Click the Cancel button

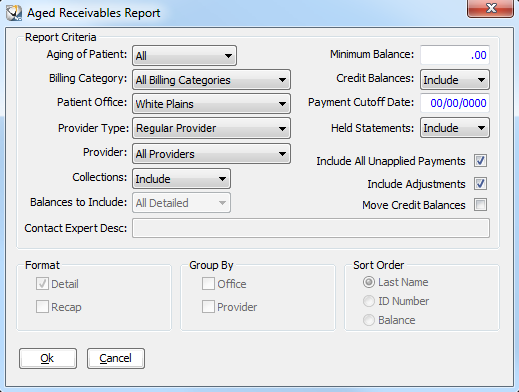pyautogui.click(x=116, y=358)
